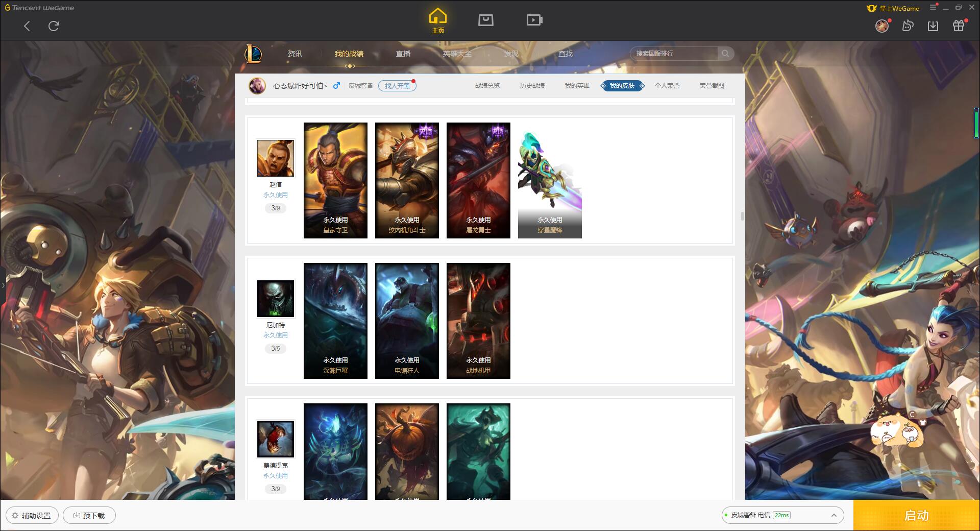The image size is (980, 531).
Task: Open the user avatar in the top right
Action: pos(882,26)
